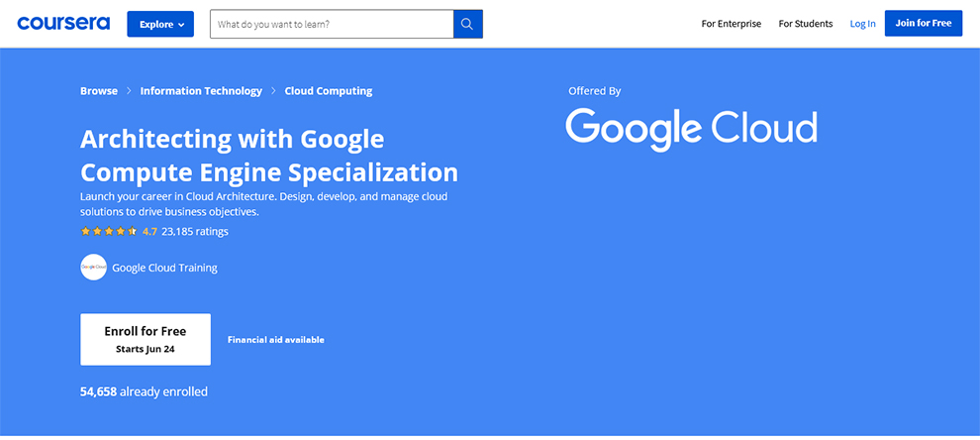Open the Cloud Computing breadcrumb

pos(328,91)
